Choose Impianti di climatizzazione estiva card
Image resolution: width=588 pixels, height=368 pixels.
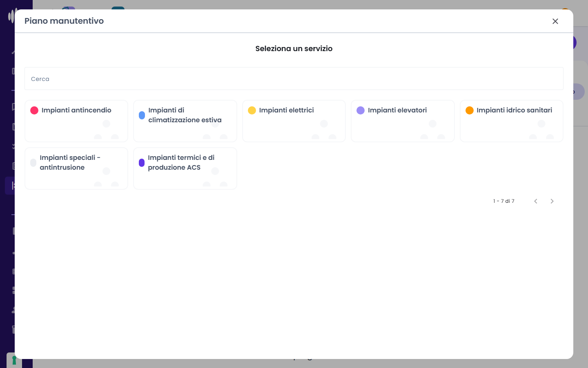185,121
